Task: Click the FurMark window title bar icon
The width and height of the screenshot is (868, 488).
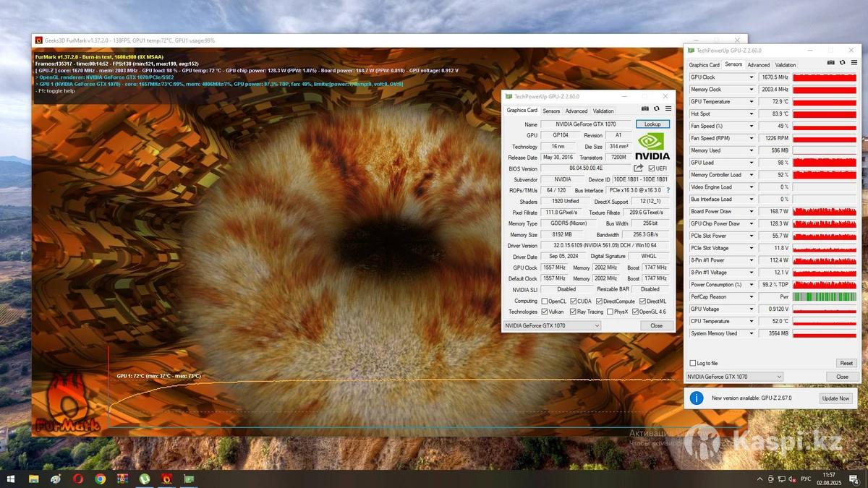Action: point(39,40)
